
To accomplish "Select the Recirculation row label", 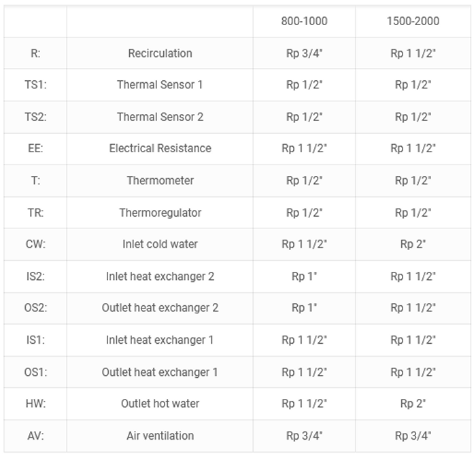I will tap(160, 53).
